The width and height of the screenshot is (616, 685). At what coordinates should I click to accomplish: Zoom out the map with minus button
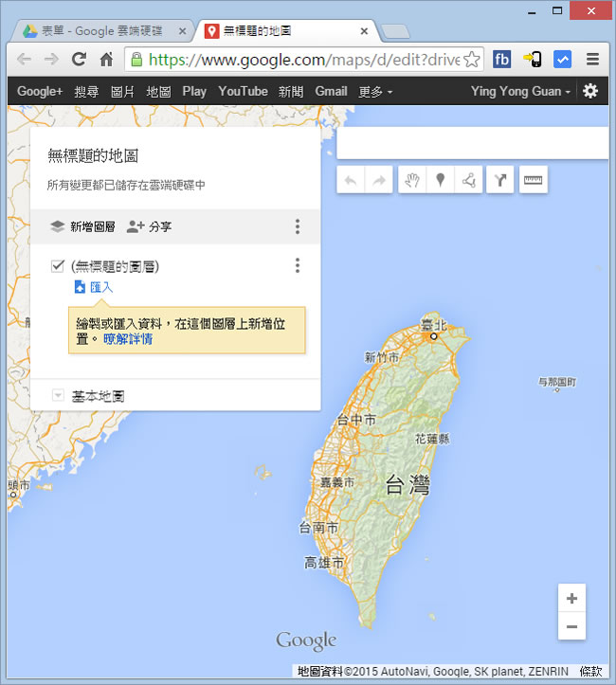[571, 626]
